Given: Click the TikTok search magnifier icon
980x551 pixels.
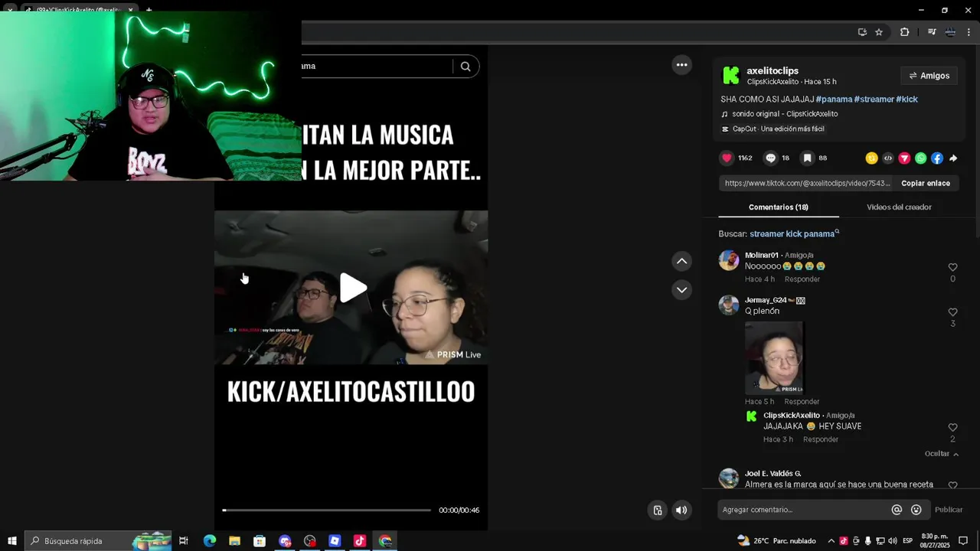Looking at the screenshot, I should pyautogui.click(x=465, y=67).
